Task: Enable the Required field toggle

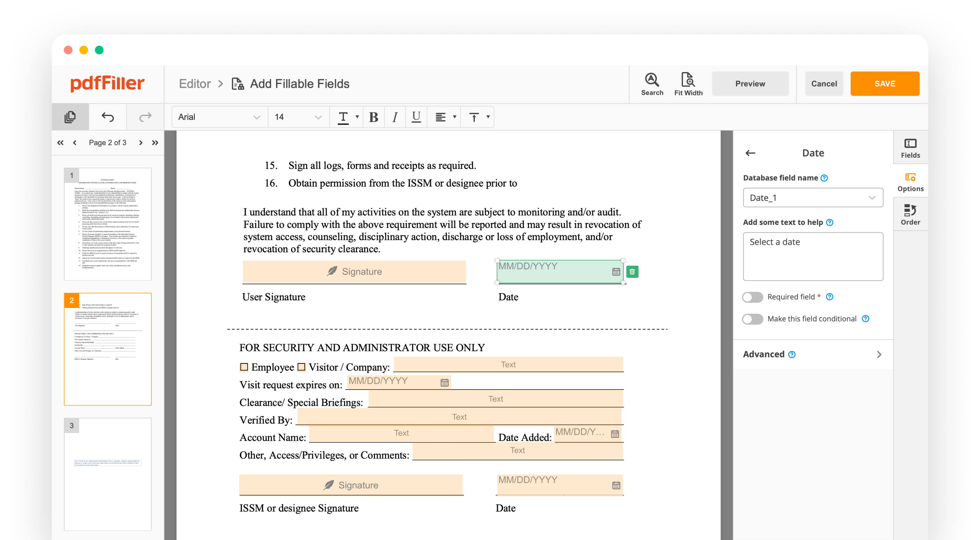Action: (x=752, y=297)
